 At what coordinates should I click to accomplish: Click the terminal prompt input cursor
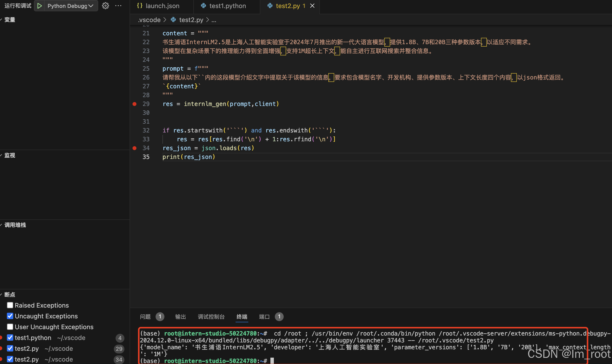click(x=272, y=361)
